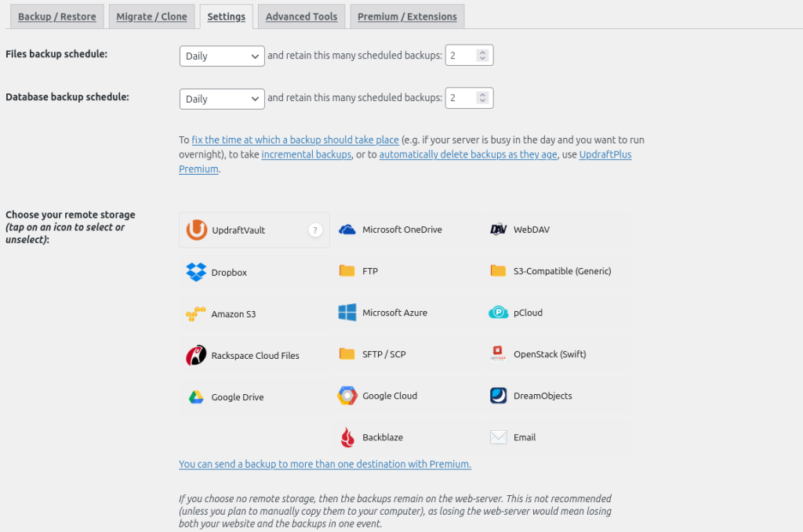Select the Dropbox storage icon

(196, 272)
